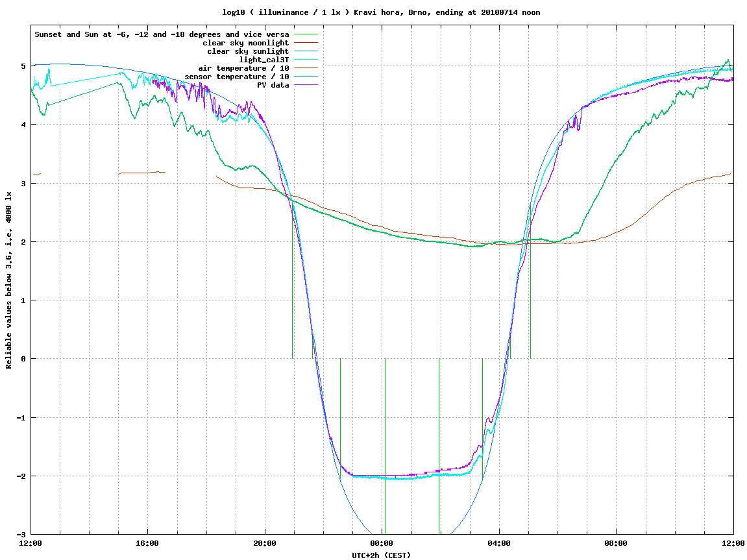This screenshot has height=560, width=747.
Task: Click the x-axis caption 'UTC+2h (CEST)'
Action: pyautogui.click(x=381, y=555)
